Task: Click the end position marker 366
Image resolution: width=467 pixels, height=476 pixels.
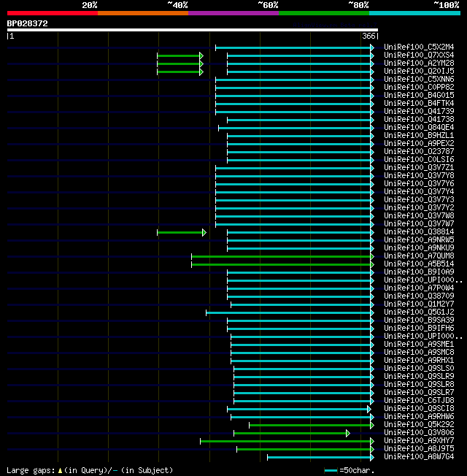Action: 368,36
